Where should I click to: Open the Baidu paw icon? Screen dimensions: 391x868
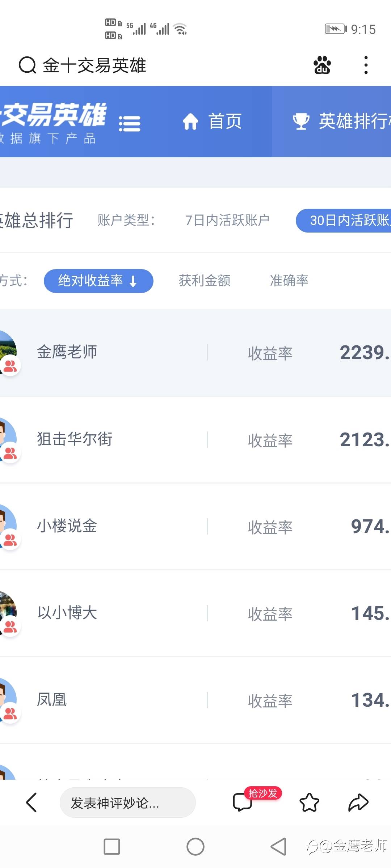click(322, 65)
